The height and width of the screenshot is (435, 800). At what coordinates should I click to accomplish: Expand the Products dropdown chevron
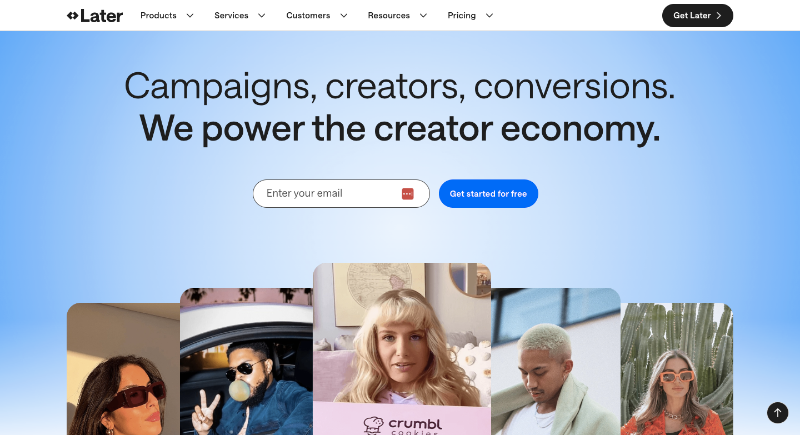(190, 15)
